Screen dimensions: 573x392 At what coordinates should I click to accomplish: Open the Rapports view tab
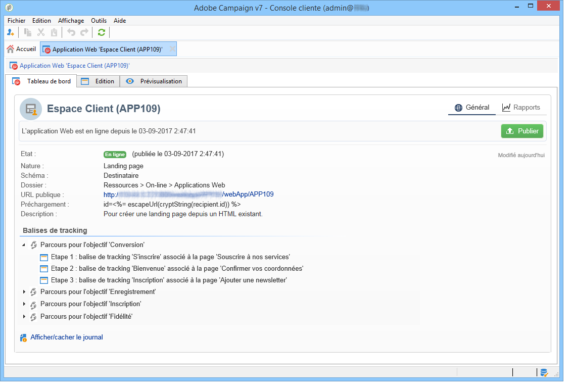521,108
